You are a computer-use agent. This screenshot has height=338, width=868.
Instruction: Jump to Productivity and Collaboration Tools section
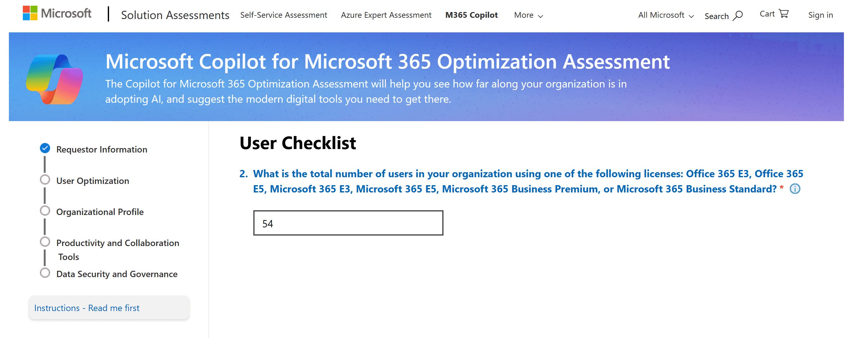118,250
